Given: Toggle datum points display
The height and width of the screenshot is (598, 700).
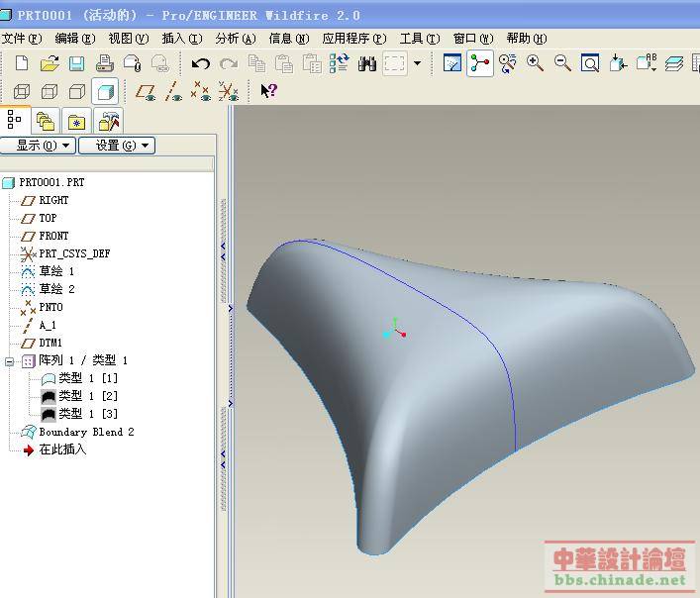Looking at the screenshot, I should click(x=201, y=92).
